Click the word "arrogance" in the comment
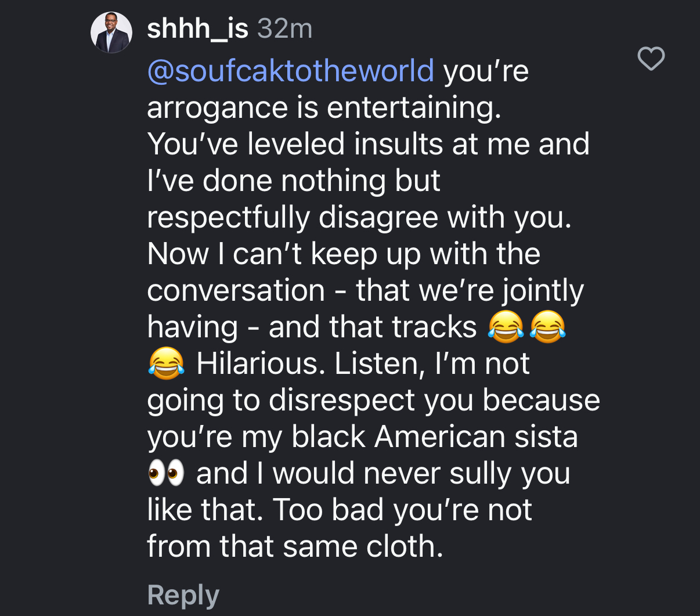Image resolution: width=700 pixels, height=616 pixels. point(217,108)
